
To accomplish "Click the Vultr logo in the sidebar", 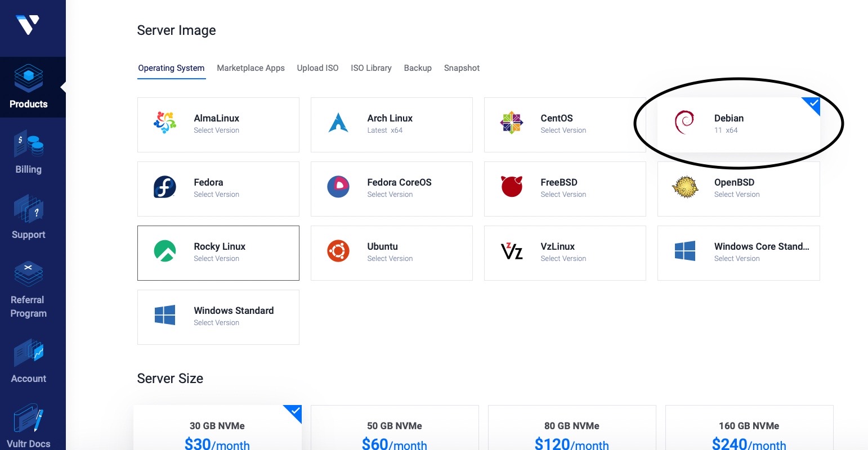I will pos(27,24).
